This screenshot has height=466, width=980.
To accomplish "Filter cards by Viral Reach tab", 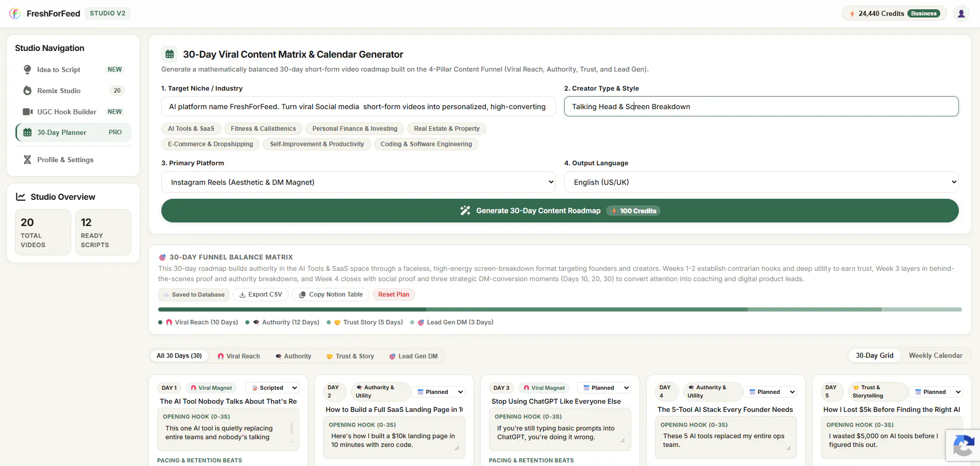I will tap(239, 356).
